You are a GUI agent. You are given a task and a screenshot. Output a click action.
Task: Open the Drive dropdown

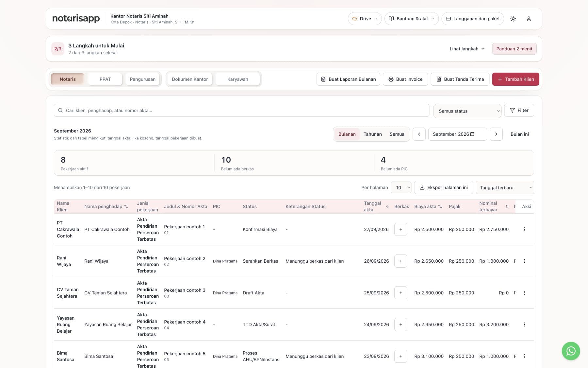(x=365, y=19)
